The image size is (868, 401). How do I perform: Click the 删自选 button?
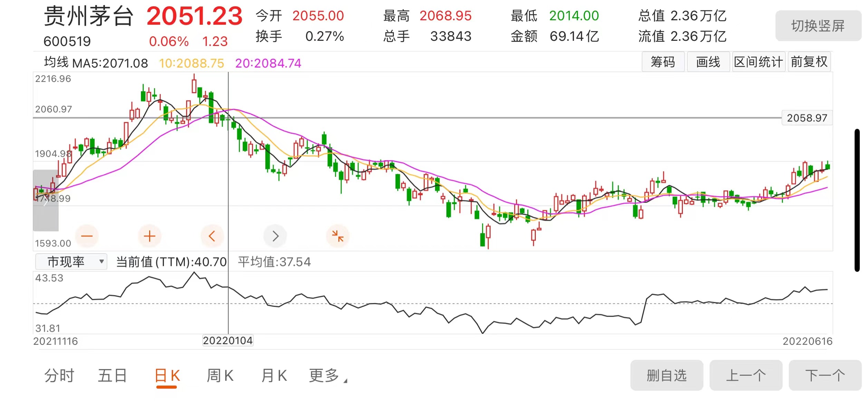(x=666, y=375)
